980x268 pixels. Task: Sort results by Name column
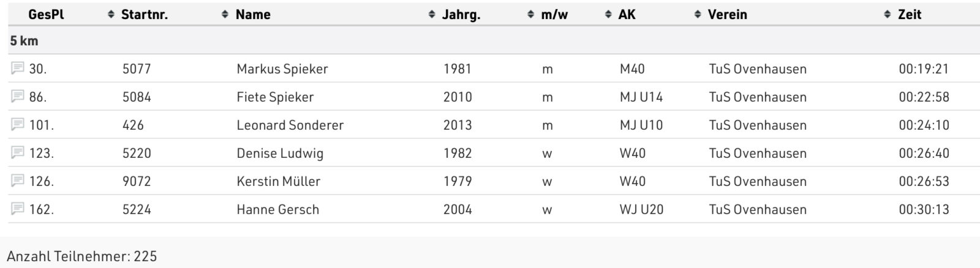pyautogui.click(x=253, y=14)
